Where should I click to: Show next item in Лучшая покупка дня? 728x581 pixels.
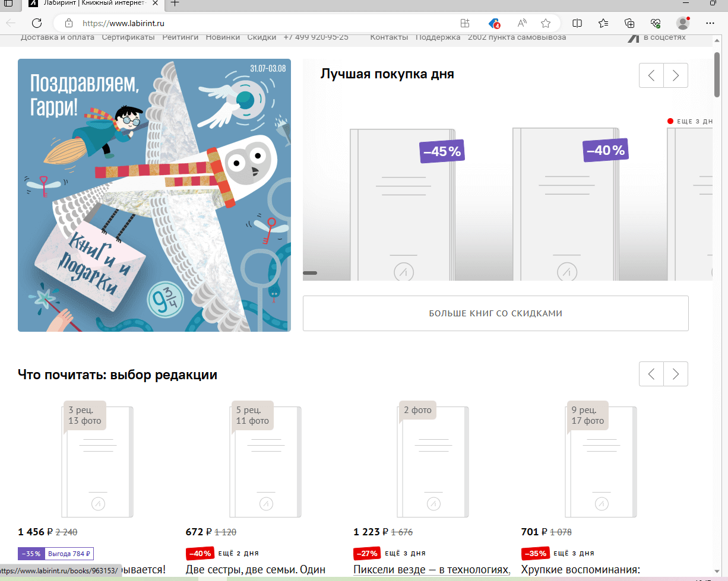click(x=676, y=75)
